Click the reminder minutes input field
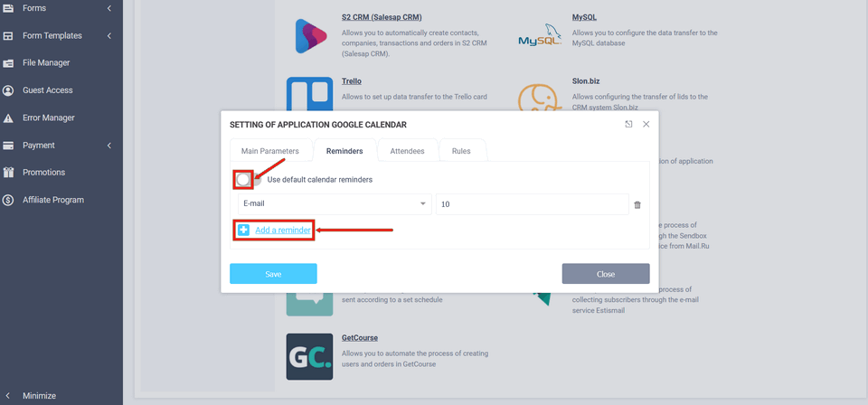 coord(532,204)
